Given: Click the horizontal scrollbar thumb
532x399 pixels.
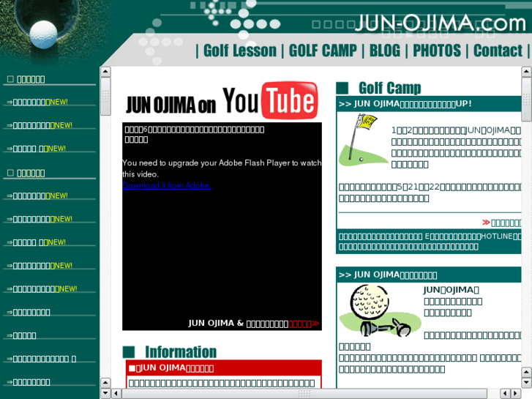Looking at the screenshot, I should tap(304, 394).
